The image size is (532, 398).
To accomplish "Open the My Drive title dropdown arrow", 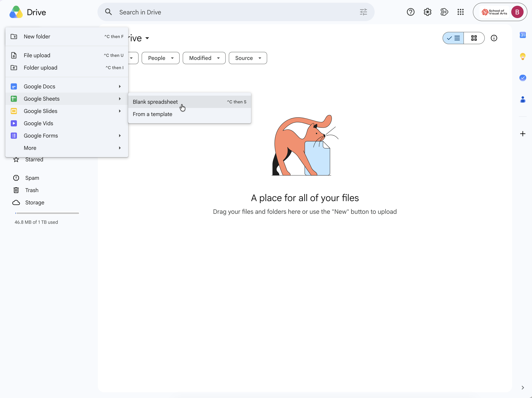I will pyautogui.click(x=147, y=38).
